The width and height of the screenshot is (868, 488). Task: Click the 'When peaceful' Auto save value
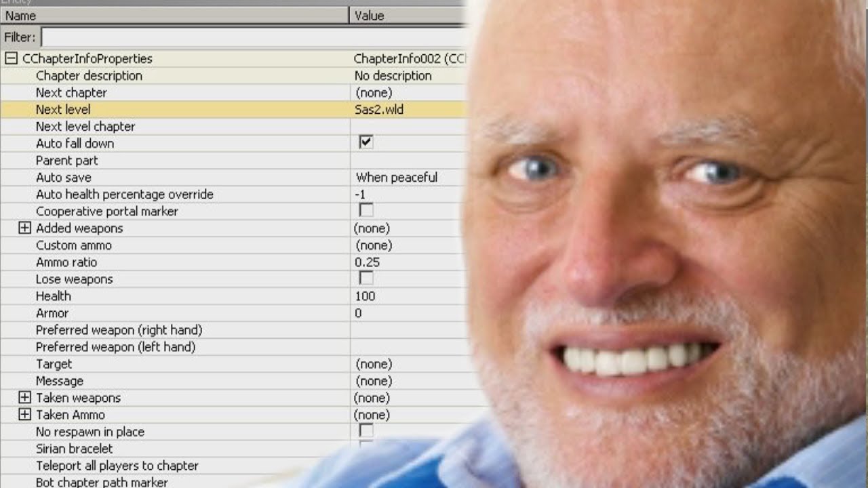397,178
